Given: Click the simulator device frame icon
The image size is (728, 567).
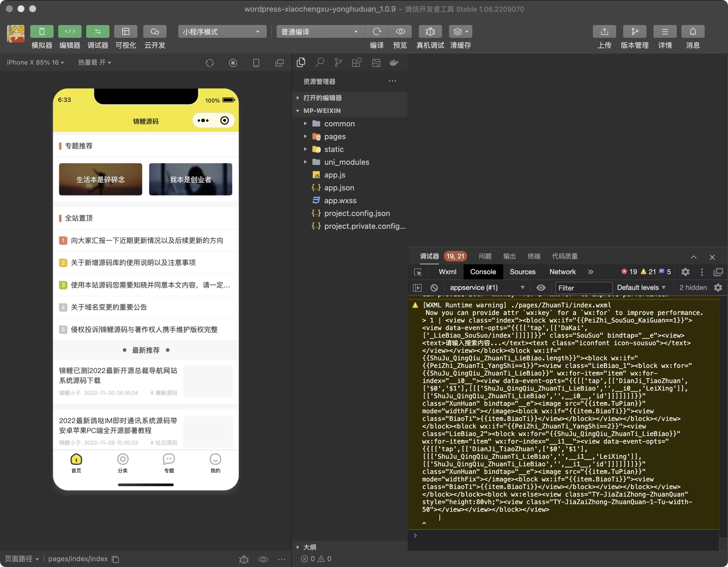Looking at the screenshot, I should pyautogui.click(x=256, y=63).
